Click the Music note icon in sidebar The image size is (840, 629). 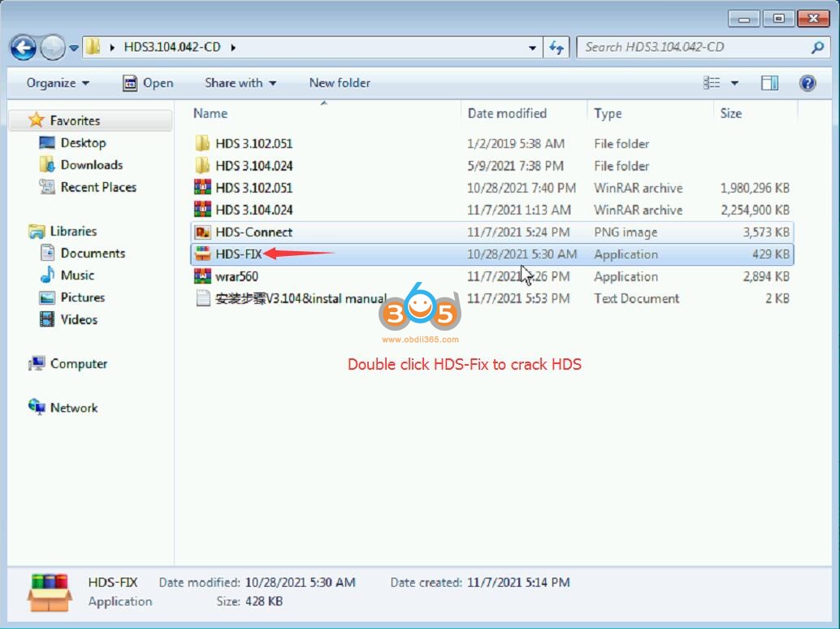(47, 275)
